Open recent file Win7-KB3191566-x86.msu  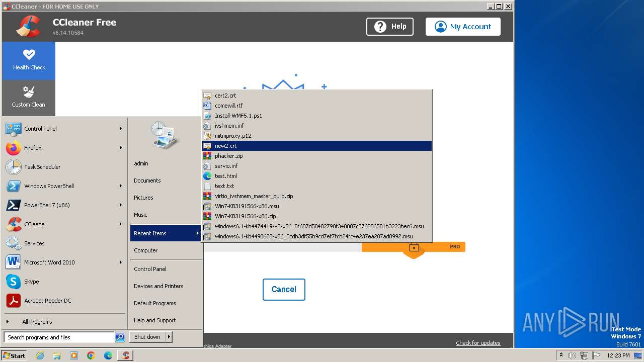click(x=317, y=206)
